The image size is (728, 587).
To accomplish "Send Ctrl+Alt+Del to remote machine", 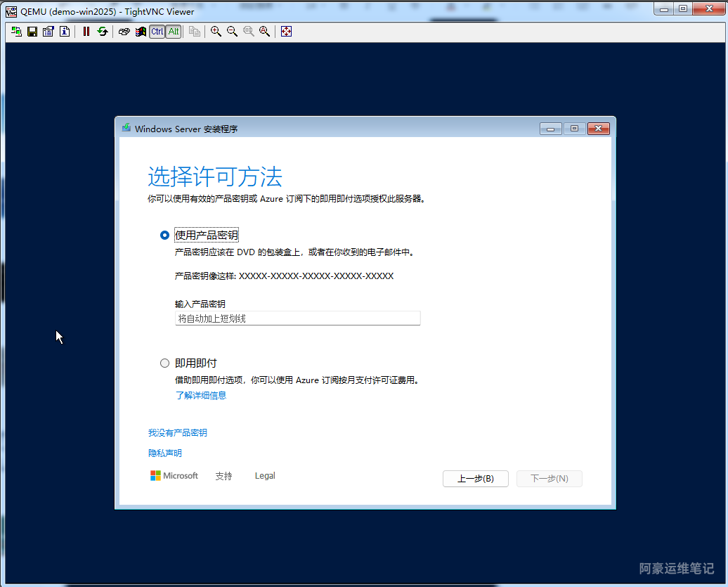I will point(124,32).
